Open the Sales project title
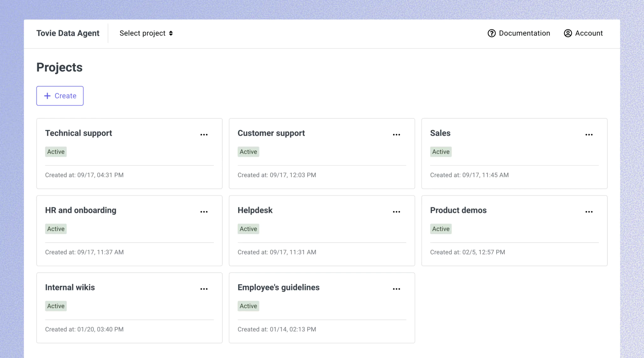The width and height of the screenshot is (644, 358). [x=440, y=133]
